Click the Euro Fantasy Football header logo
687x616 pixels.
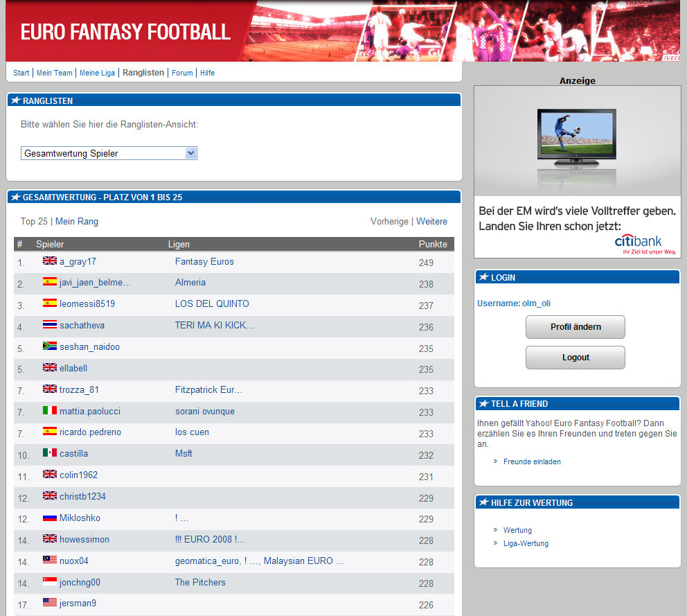[125, 32]
